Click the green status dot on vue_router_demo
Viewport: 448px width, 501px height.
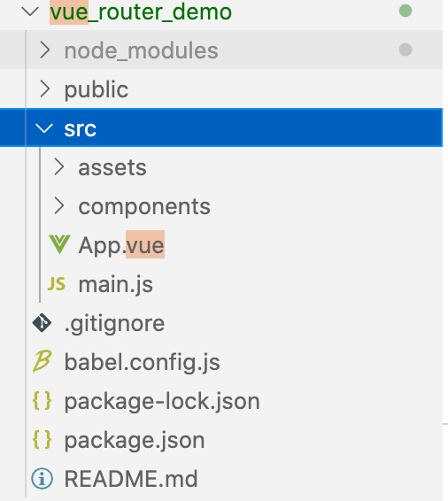click(x=406, y=11)
